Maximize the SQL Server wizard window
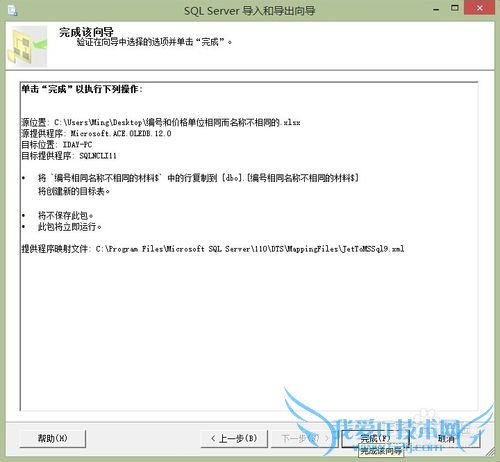Image resolution: width=500 pixels, height=462 pixels. 455,8
